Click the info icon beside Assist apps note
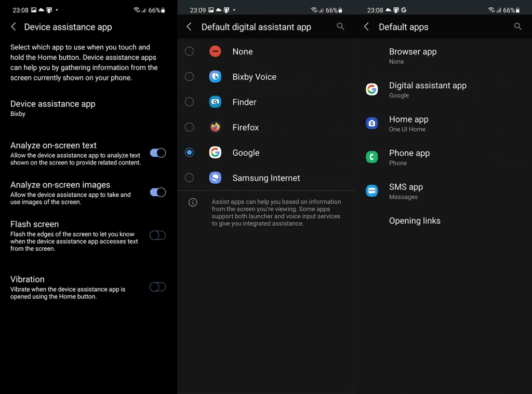The height and width of the screenshot is (394, 532). (193, 202)
